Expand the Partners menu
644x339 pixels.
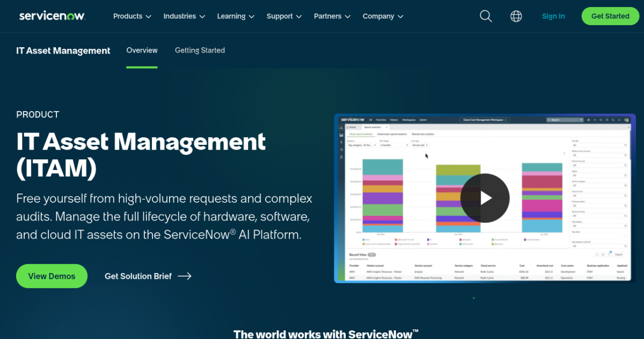coord(332,16)
